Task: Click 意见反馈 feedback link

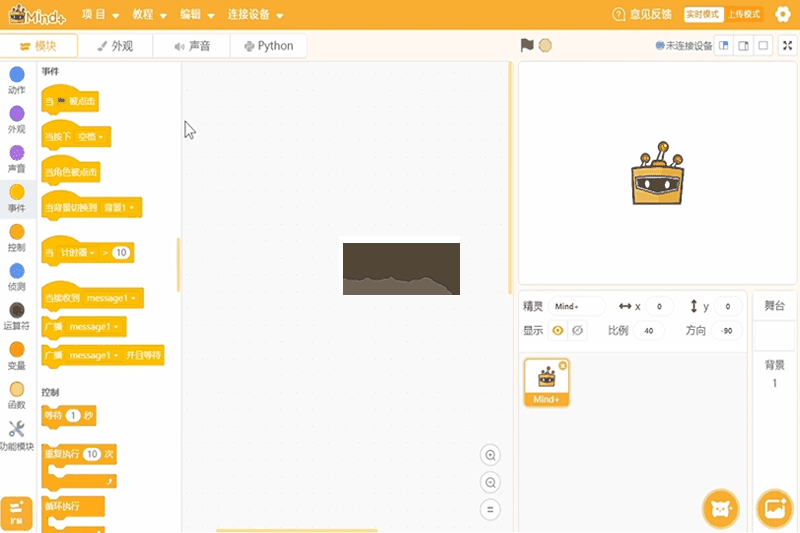Action: [642, 15]
